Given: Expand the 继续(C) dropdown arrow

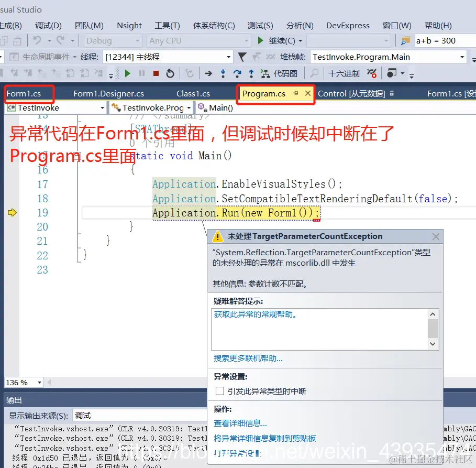Looking at the screenshot, I should click(x=301, y=41).
